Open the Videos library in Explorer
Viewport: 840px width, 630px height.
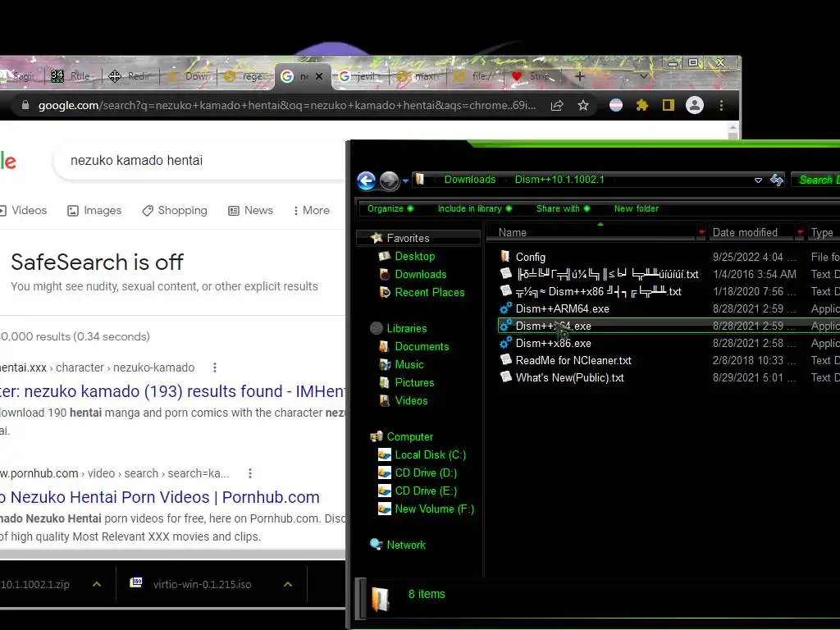[411, 400]
